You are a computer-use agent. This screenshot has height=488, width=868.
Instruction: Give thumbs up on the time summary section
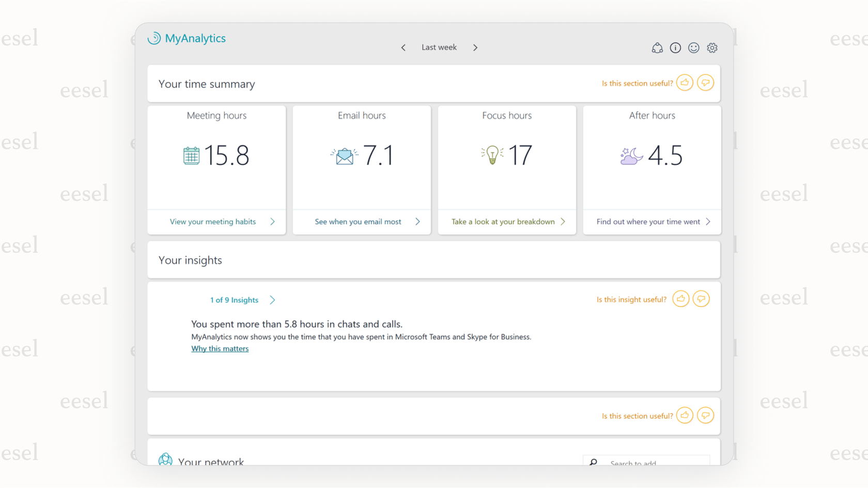pos(685,82)
